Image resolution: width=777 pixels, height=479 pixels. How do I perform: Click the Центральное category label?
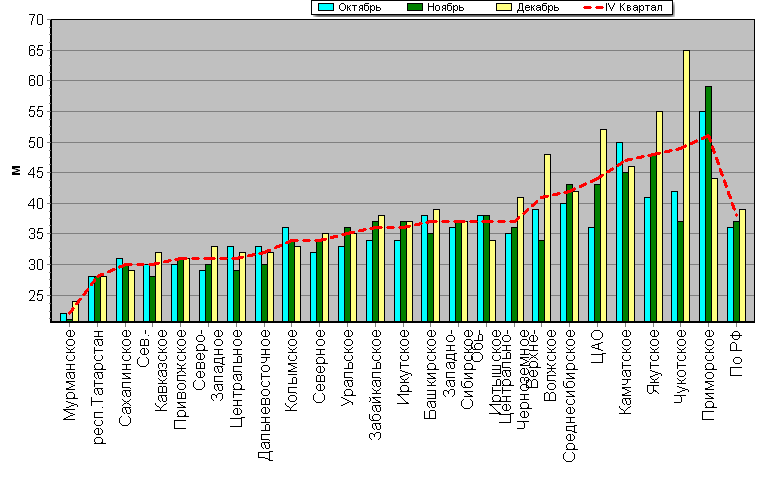tap(236, 378)
